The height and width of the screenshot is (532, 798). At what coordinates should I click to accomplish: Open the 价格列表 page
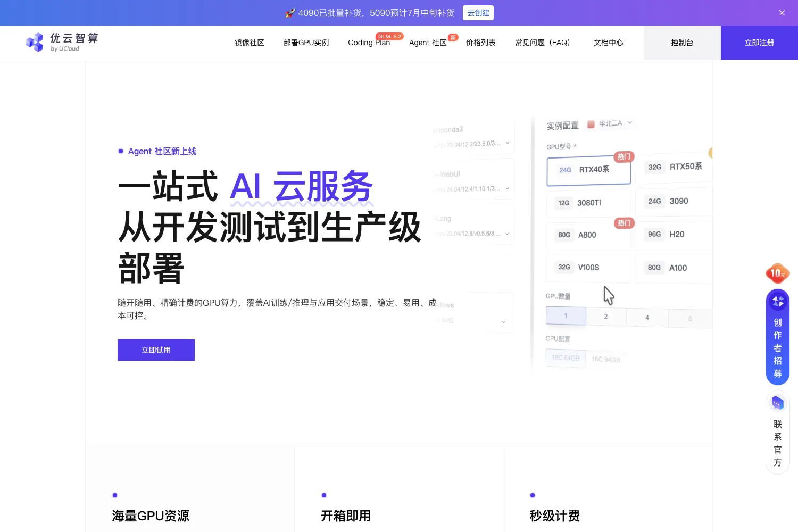481,43
